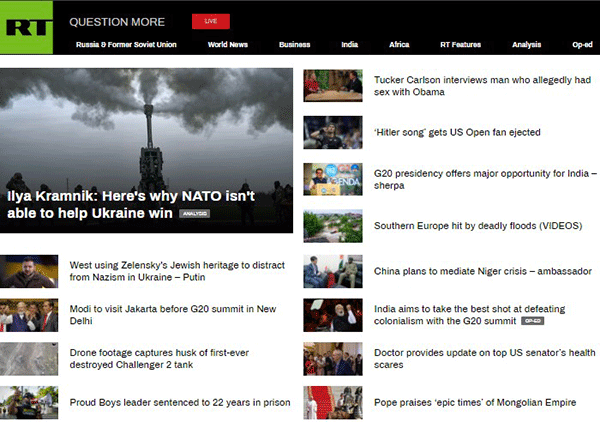600x422 pixels.
Task: Click the US Open fan thumbnail
Action: point(333,132)
